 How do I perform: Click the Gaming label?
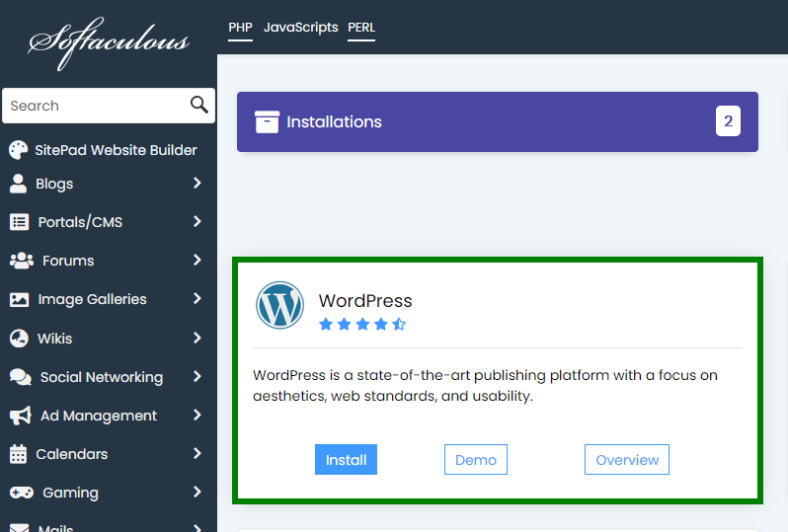70,493
